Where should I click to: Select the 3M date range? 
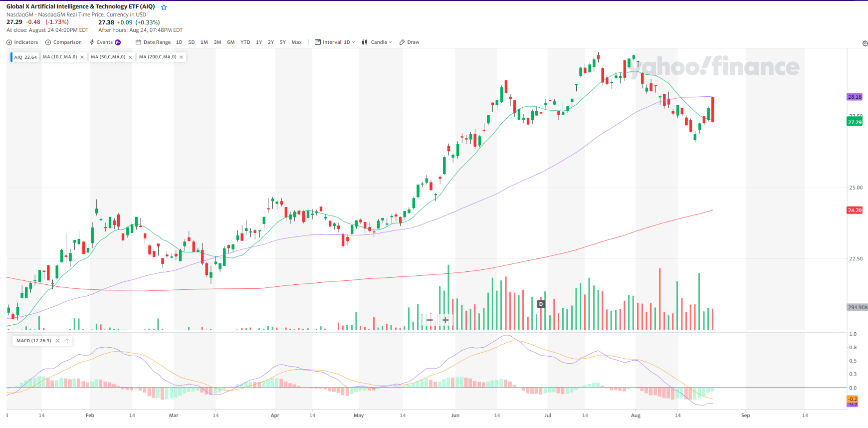[x=217, y=42]
